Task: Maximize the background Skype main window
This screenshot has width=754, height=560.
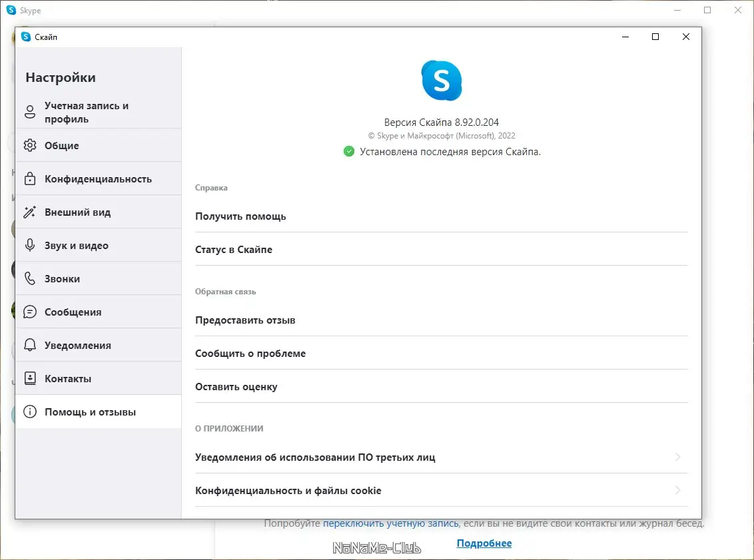Action: click(707, 10)
